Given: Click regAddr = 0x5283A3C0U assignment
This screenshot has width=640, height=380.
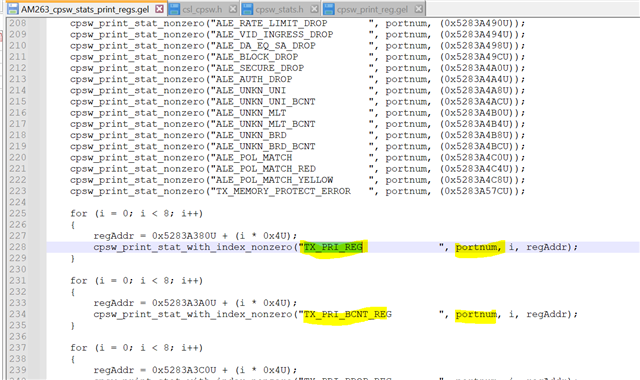Looking at the screenshot, I should 195,370.
